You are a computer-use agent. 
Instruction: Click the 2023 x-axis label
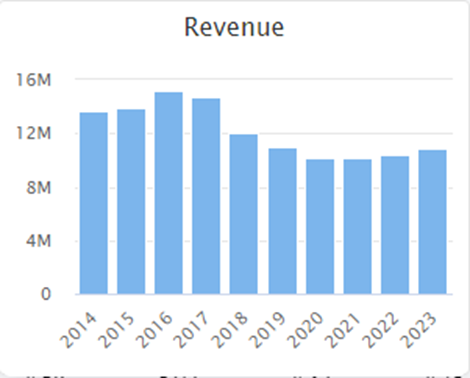(418, 330)
